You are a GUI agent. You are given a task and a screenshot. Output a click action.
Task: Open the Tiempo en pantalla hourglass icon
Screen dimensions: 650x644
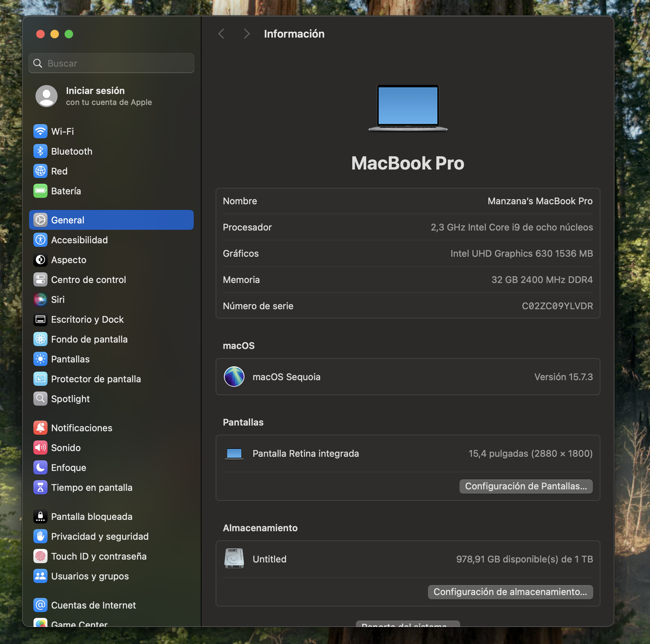[x=40, y=488]
